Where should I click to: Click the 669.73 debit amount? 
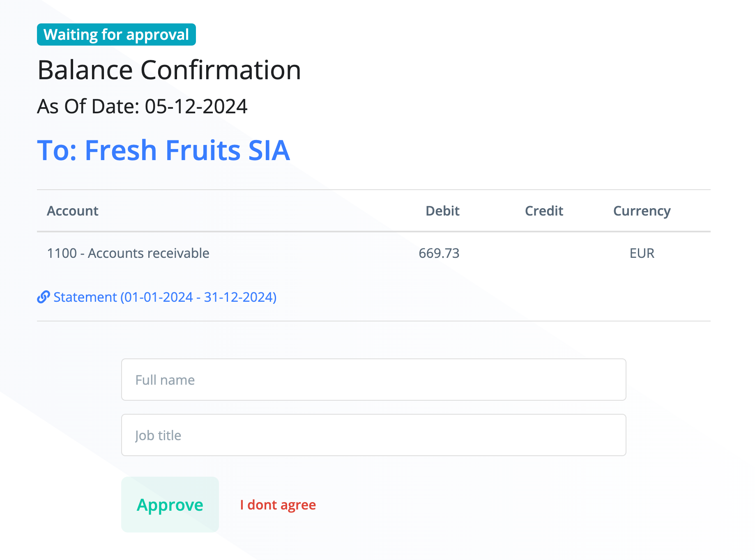point(439,253)
